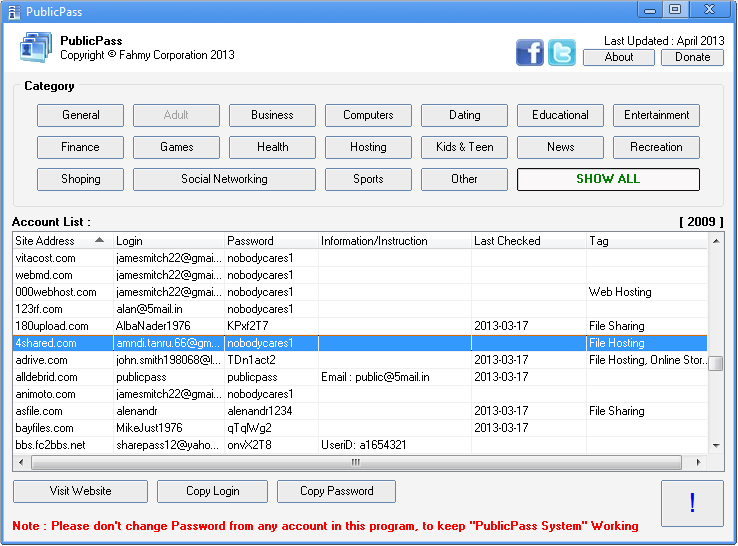This screenshot has height=546, width=738.
Task: Click the Donate button
Action: (x=692, y=57)
